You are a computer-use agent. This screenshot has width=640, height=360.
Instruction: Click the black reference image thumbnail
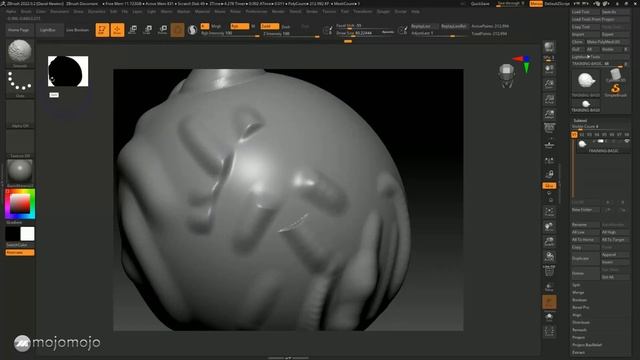click(x=68, y=71)
